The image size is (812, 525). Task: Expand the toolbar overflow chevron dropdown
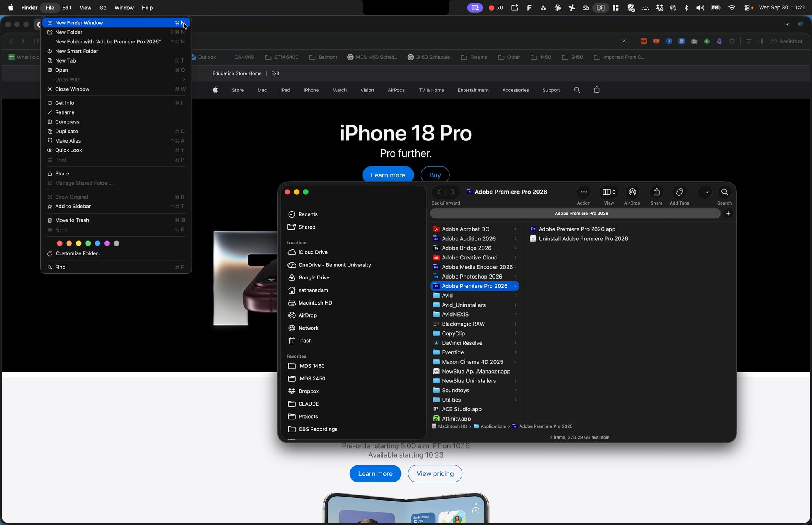[707, 192]
